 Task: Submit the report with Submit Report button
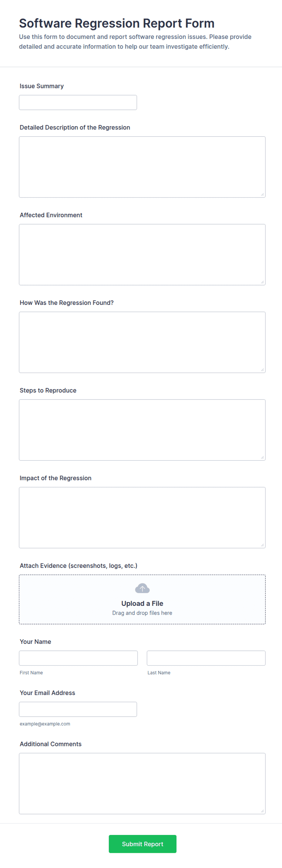pos(143,844)
